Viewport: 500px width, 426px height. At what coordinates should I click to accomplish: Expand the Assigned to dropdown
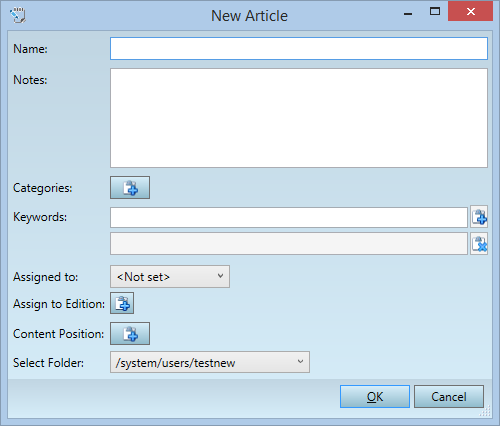[170, 277]
